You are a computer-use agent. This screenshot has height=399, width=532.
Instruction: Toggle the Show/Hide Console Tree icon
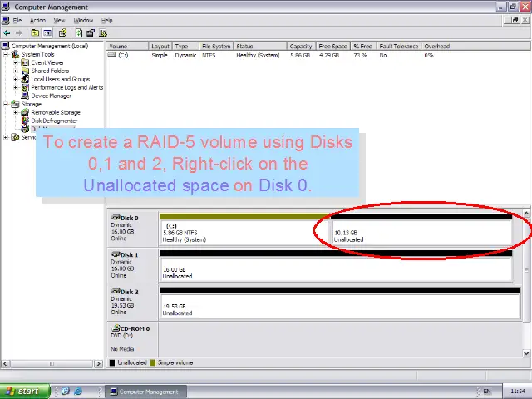[x=49, y=33]
